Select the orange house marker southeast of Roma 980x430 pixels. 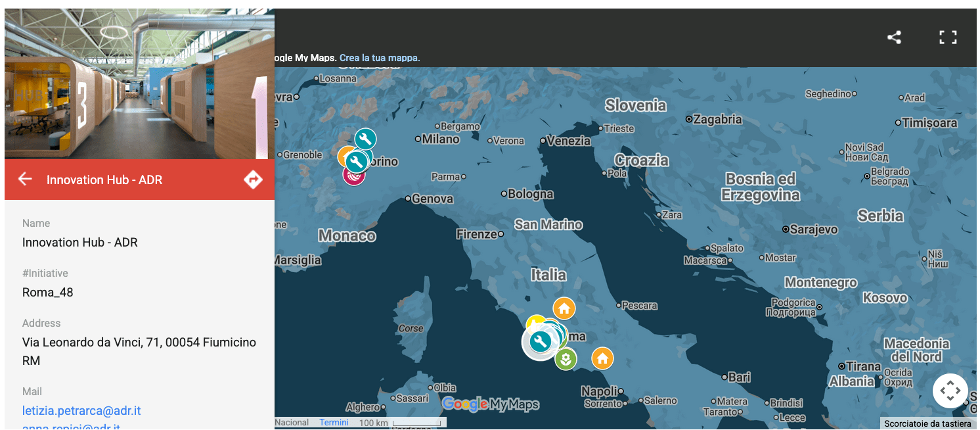[x=602, y=358]
